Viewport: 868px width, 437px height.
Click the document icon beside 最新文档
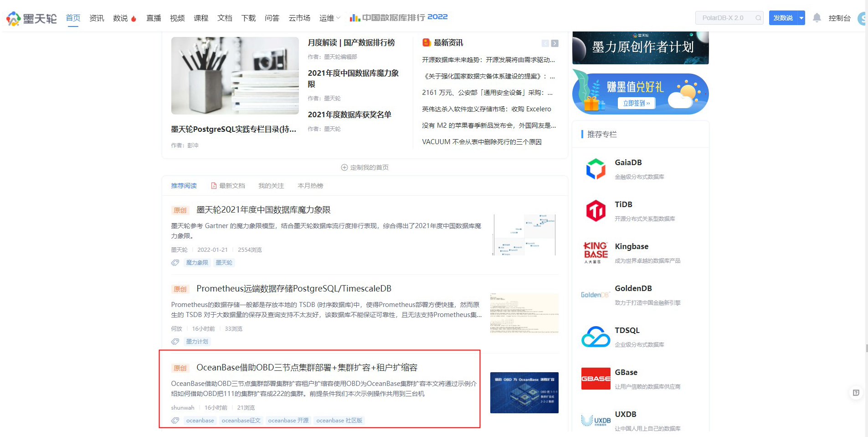click(214, 186)
